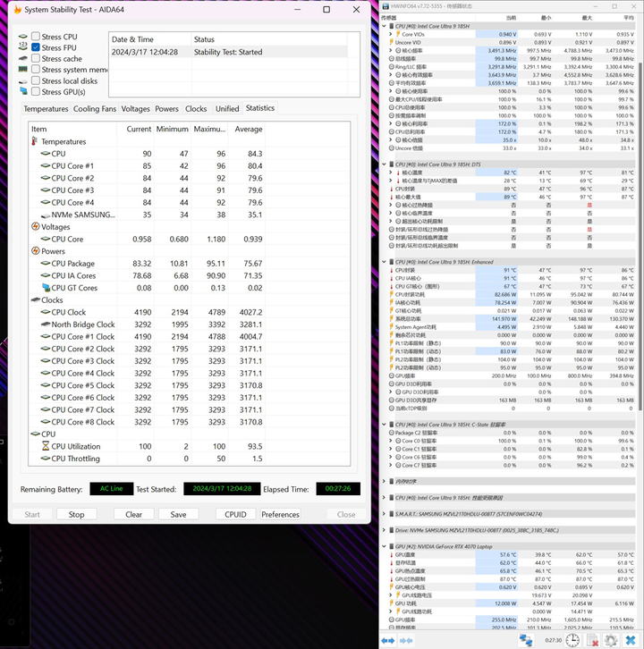The width and height of the screenshot is (644, 649).
Task: Click lightning icon beside Uncore VID in HWiNFO
Action: pos(392,42)
